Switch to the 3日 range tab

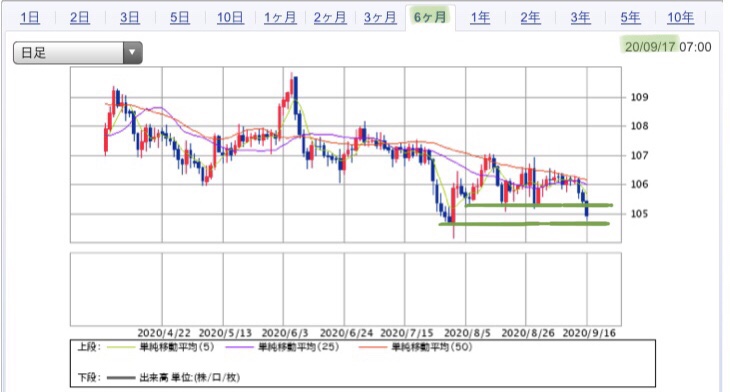click(130, 18)
